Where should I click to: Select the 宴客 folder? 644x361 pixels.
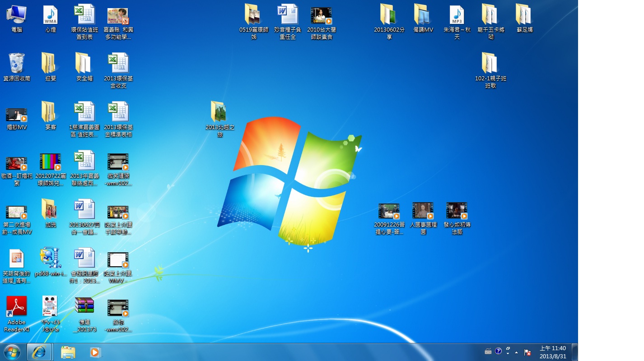51,116
